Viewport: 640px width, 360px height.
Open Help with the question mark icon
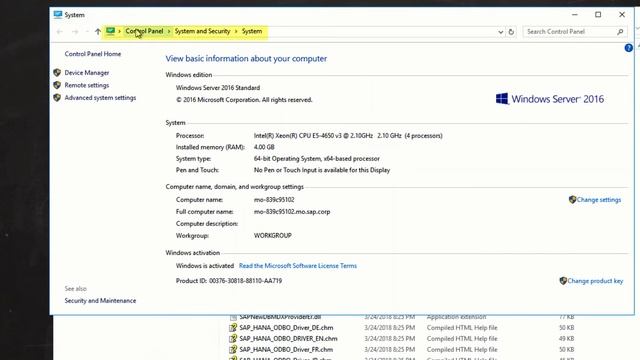tap(629, 48)
